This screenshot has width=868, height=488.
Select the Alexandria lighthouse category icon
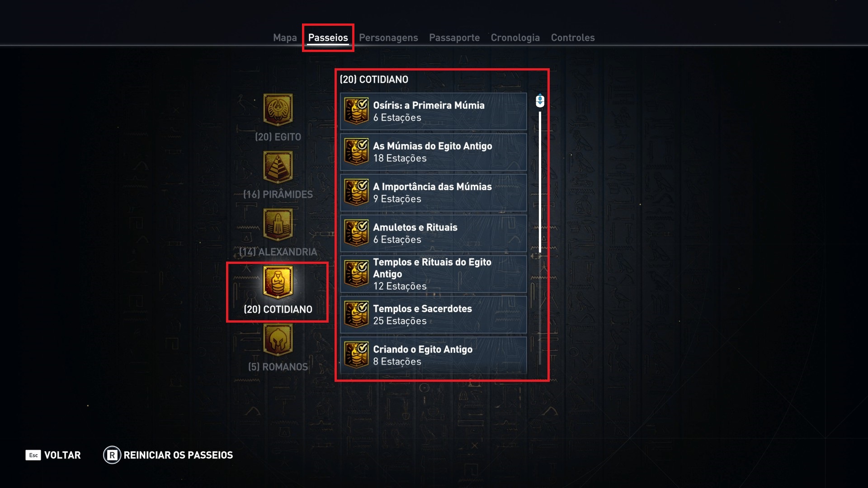tap(278, 225)
